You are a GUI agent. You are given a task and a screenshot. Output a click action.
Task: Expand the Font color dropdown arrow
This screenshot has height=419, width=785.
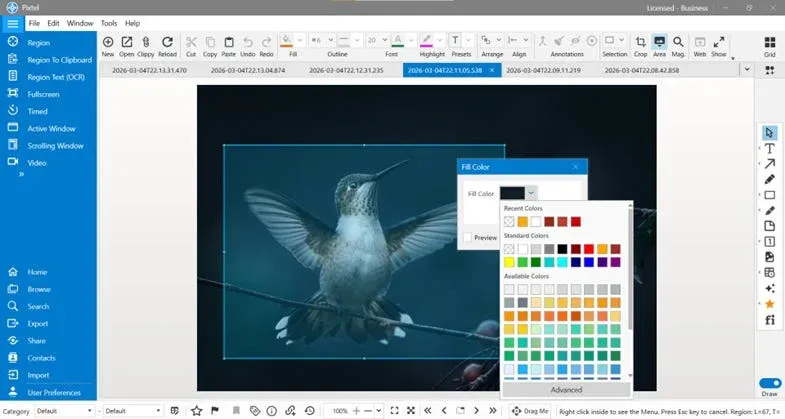(411, 40)
